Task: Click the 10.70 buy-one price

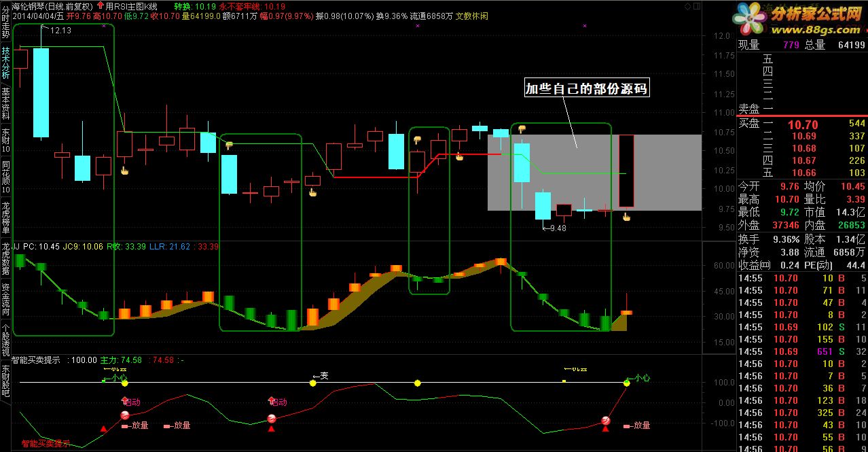Action: tap(802, 124)
